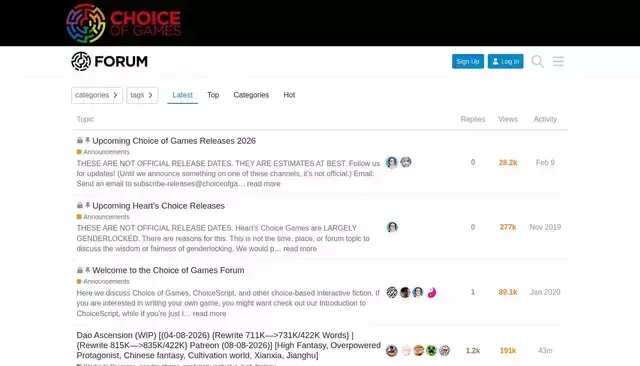Image resolution: width=640 pixels, height=366 pixels.
Task: Open the hamburger menu icon
Action: point(558,61)
